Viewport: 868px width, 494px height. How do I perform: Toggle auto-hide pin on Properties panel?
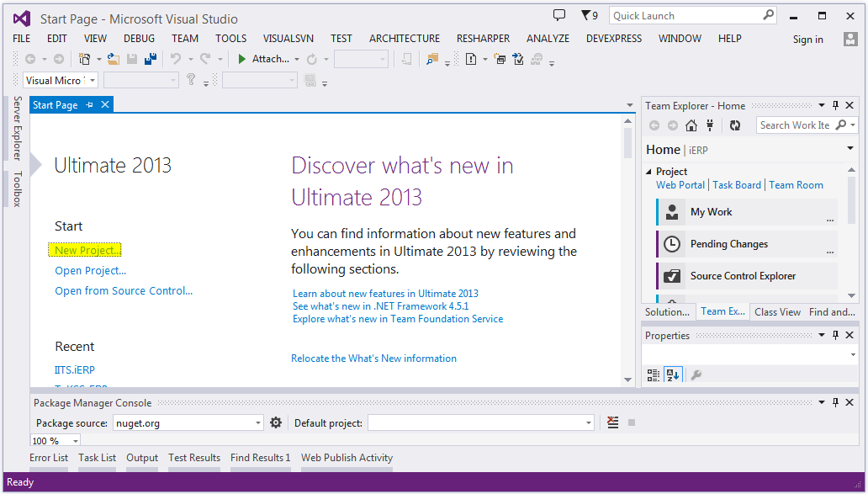pos(836,335)
